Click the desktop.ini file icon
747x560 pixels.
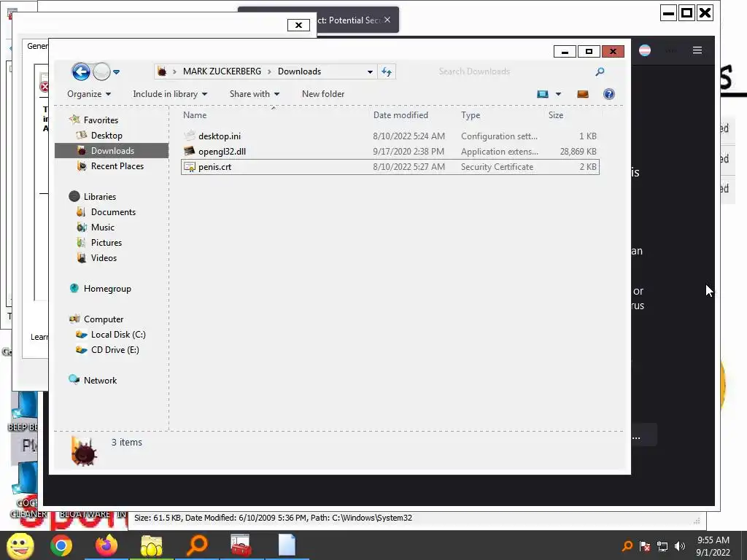coord(190,136)
